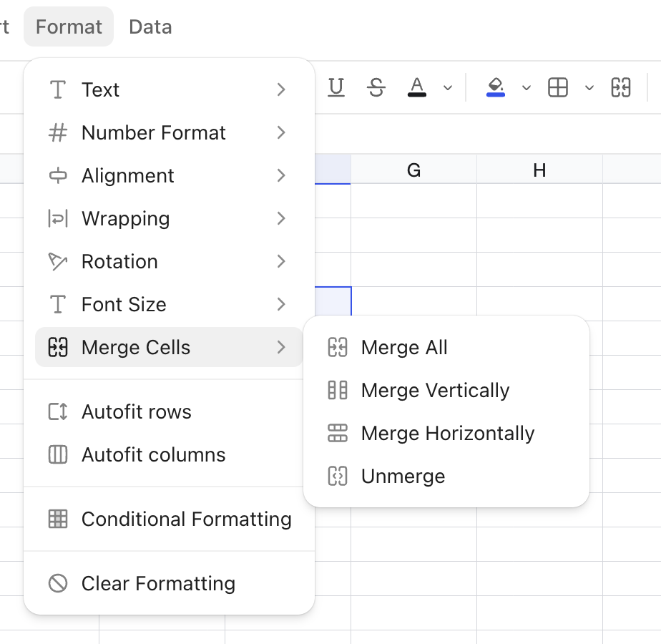This screenshot has height=644, width=661.
Task: Click the Unmerge icon
Action: (338, 476)
